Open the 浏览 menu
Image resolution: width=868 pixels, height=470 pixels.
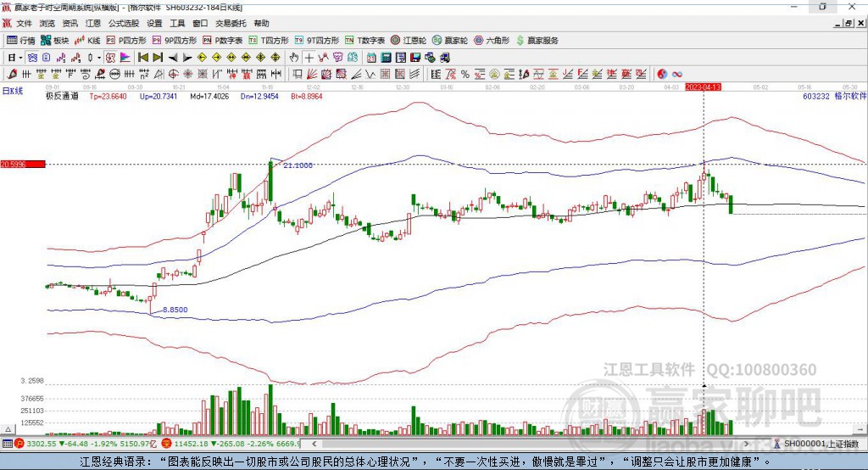tap(47, 23)
